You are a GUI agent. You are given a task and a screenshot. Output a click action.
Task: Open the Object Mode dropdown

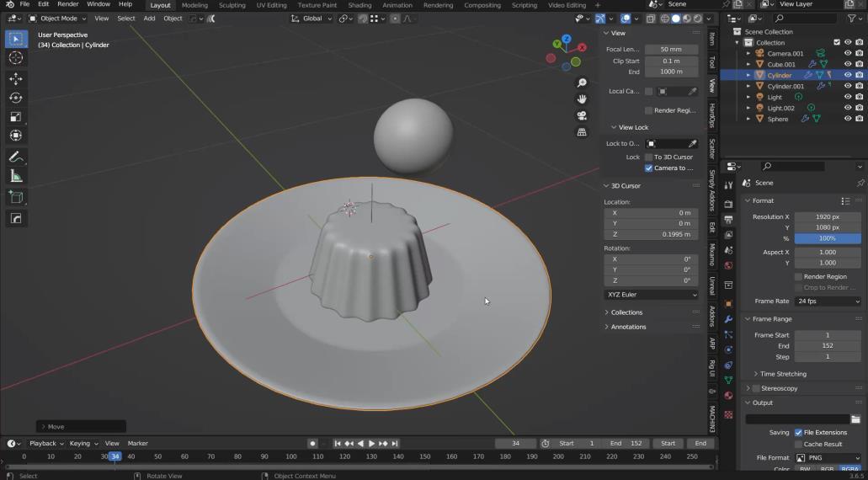point(57,18)
